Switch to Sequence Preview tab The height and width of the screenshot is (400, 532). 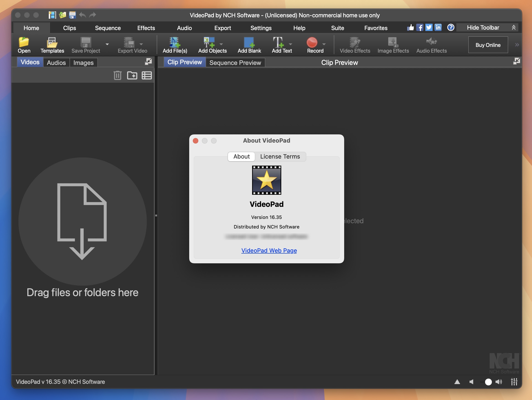[x=235, y=62]
